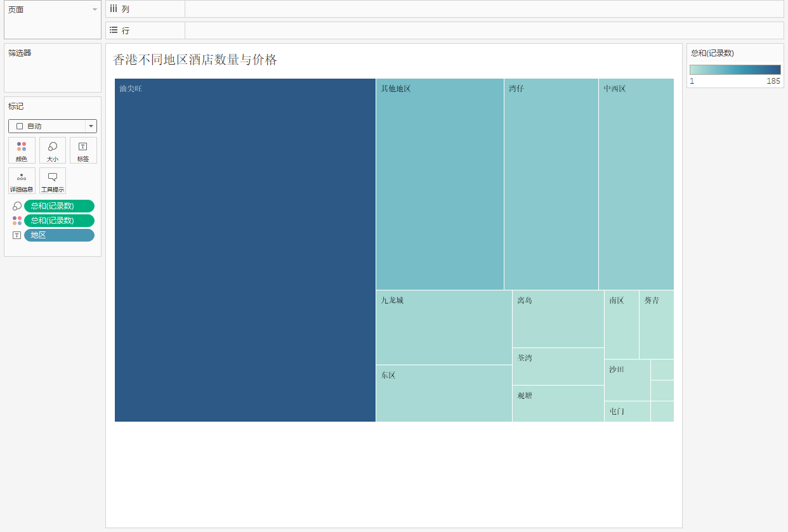Viewport: 788px width, 532px height.
Task: Open the 工具提示 (Tooltip) marks card button
Action: point(53,181)
